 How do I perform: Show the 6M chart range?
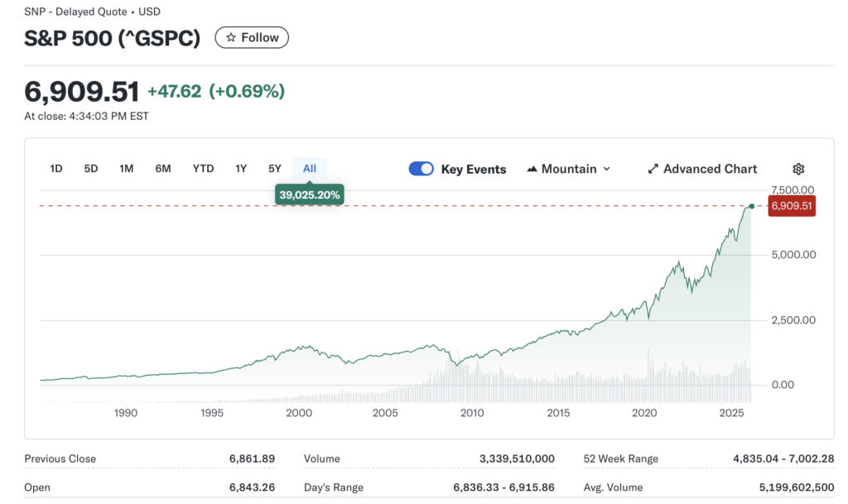163,169
